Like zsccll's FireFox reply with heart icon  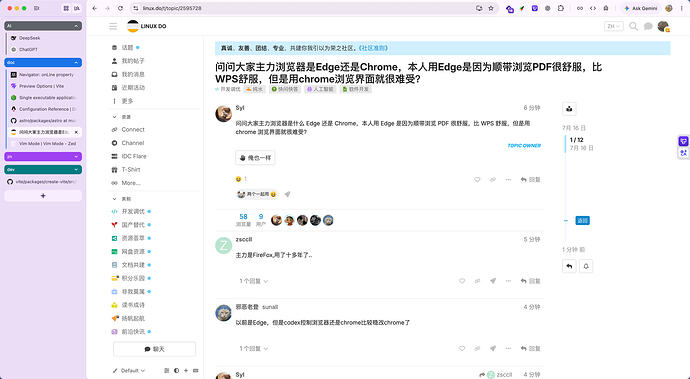[462, 281]
